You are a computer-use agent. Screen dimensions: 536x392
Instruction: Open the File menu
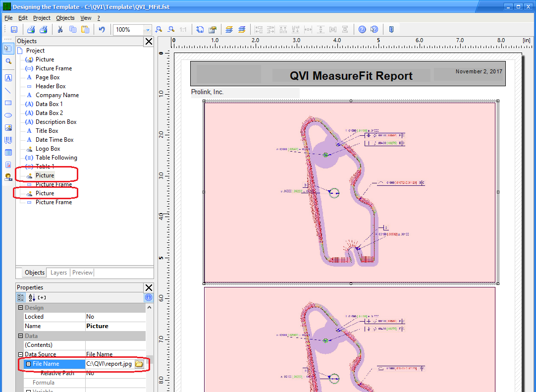coord(8,18)
